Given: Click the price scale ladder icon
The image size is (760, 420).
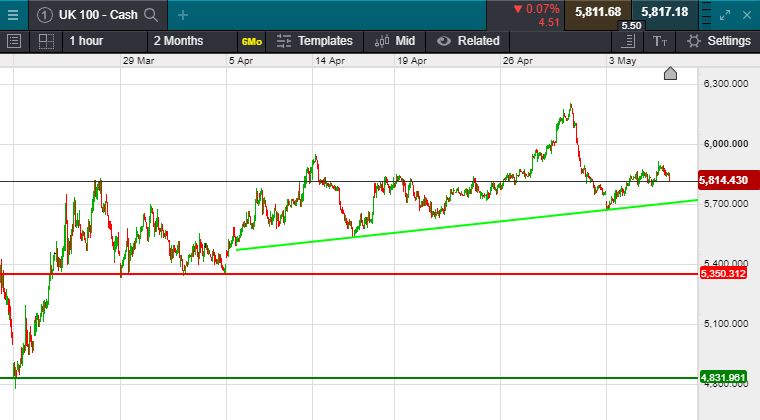Looking at the screenshot, I should tap(628, 41).
